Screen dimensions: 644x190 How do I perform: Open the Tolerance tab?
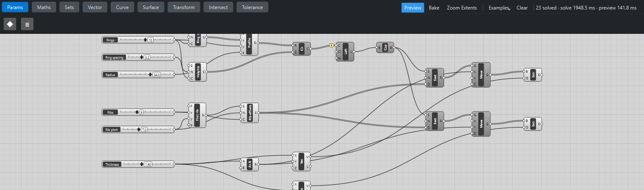[252, 7]
